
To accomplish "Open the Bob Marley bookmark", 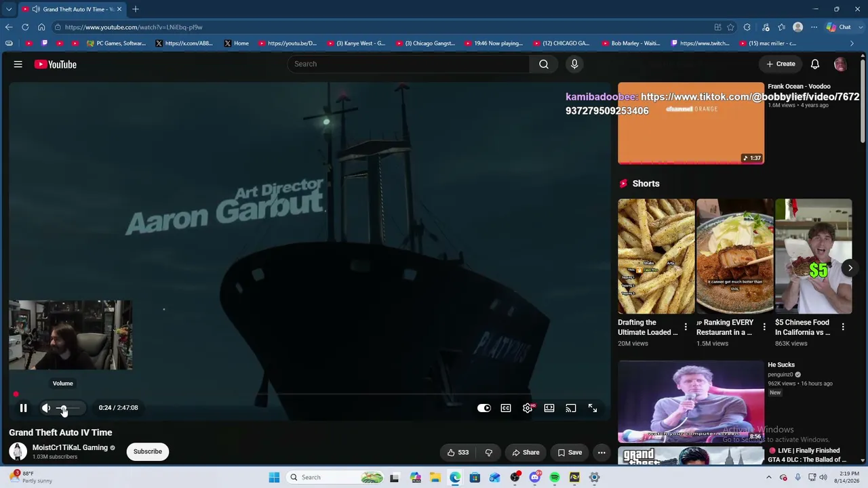I will point(631,43).
